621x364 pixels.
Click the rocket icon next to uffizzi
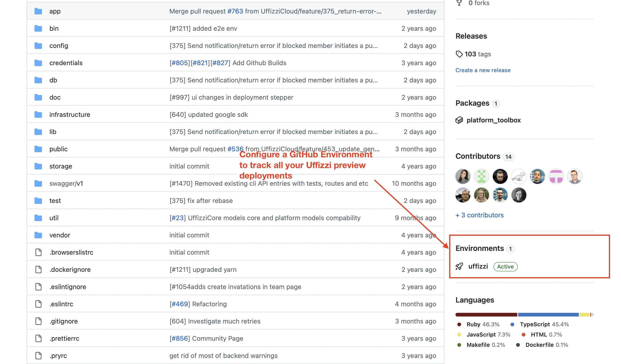coord(459,266)
